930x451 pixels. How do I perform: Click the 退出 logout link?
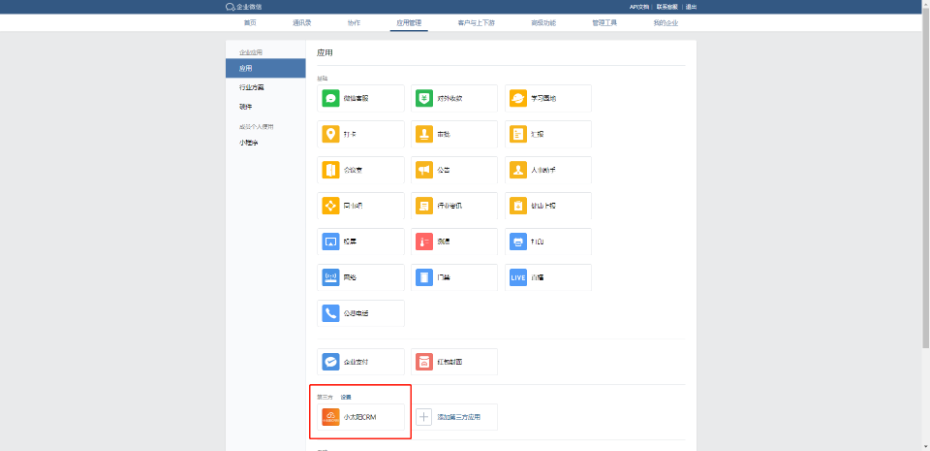pos(692,7)
